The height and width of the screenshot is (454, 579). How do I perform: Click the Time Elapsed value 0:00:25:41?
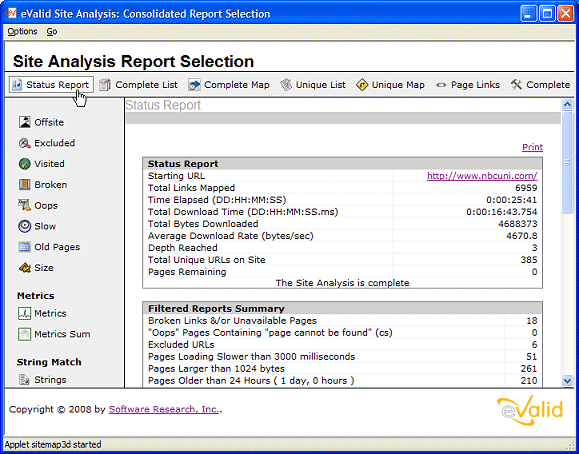(512, 200)
